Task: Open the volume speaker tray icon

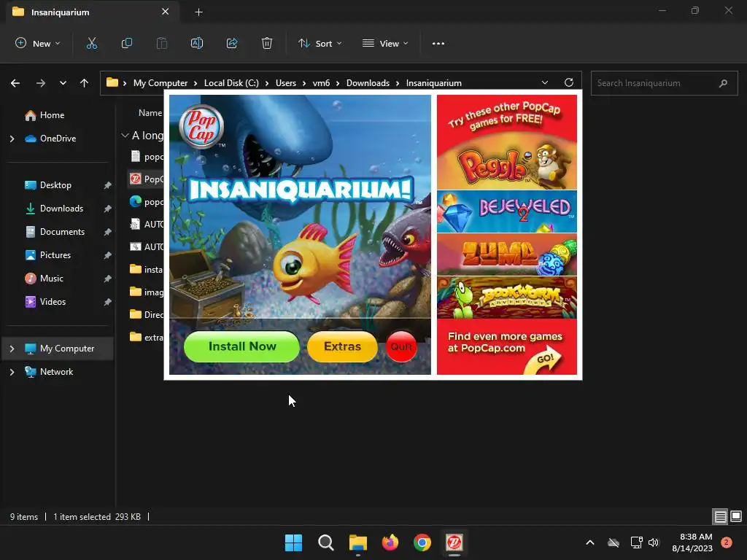Action: coord(654,542)
